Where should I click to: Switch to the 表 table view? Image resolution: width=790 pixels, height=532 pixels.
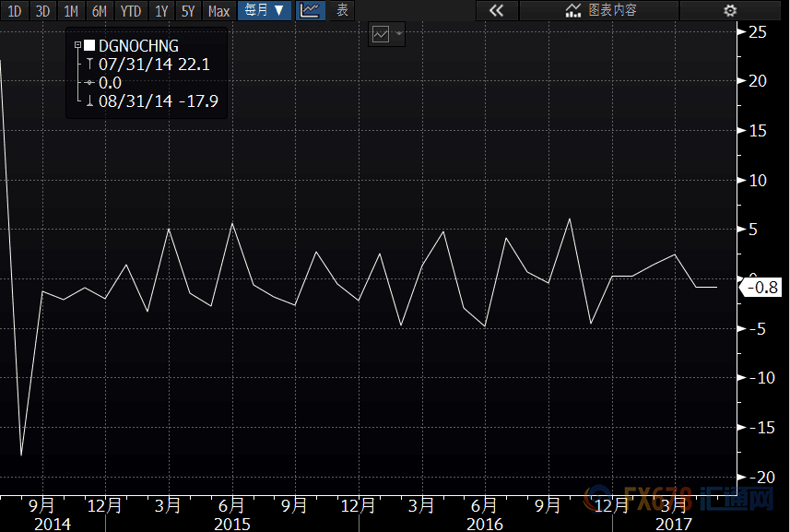[342, 10]
